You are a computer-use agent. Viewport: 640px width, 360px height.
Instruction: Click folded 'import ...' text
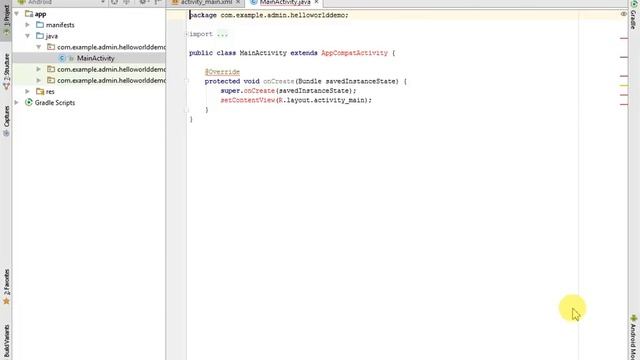click(x=208, y=34)
